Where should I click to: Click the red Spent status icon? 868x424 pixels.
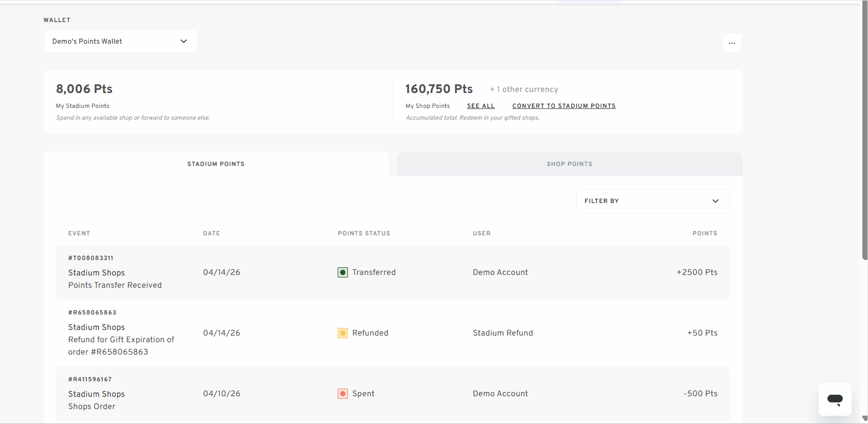[x=343, y=394]
